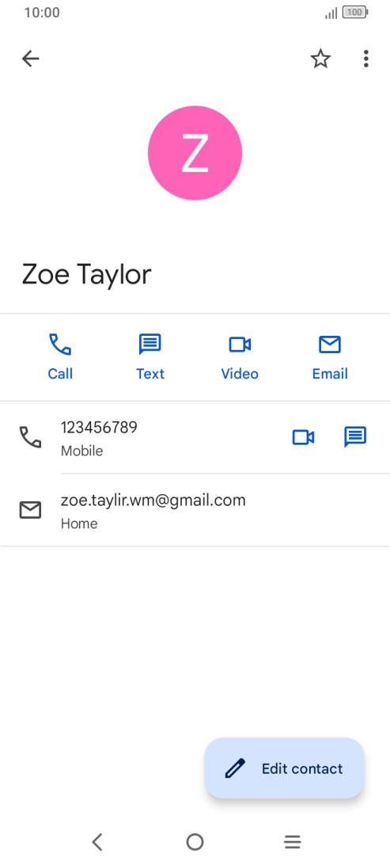The width and height of the screenshot is (390, 868).
Task: Tap the Android home circle button
Action: click(195, 842)
